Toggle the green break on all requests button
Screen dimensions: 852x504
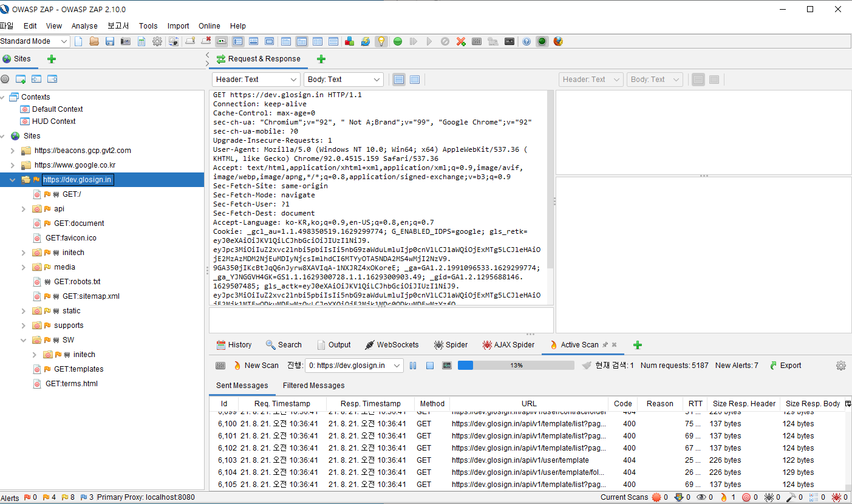pos(398,41)
